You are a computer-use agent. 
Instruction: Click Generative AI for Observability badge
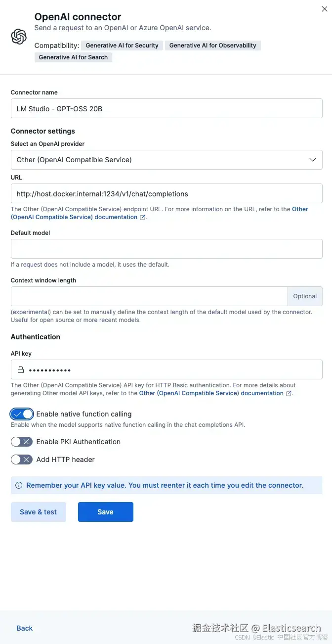click(212, 46)
